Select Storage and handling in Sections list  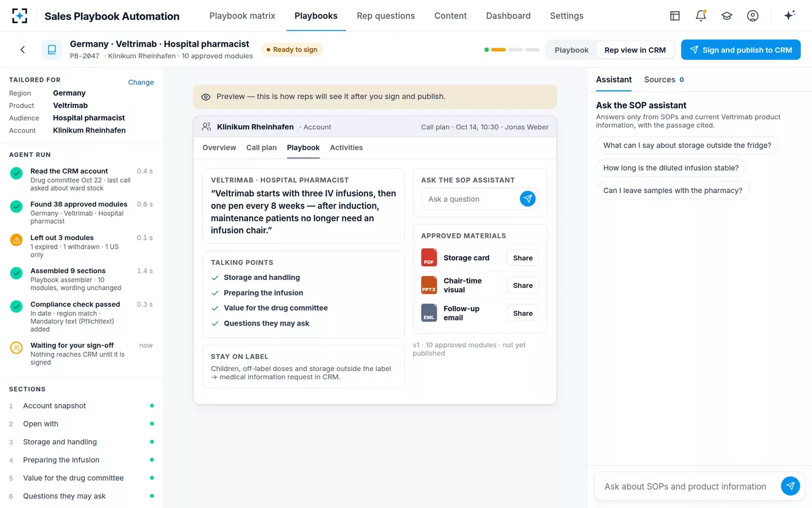point(82,442)
